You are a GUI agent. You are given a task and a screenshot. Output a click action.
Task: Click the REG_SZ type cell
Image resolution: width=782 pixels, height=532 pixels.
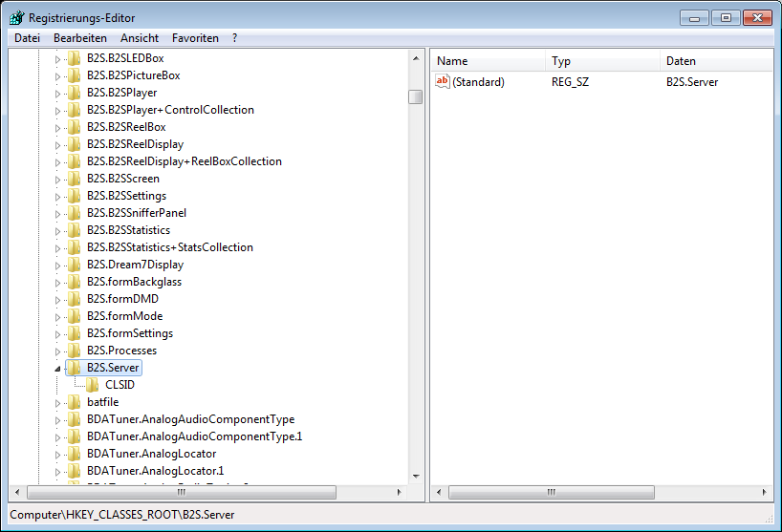570,82
